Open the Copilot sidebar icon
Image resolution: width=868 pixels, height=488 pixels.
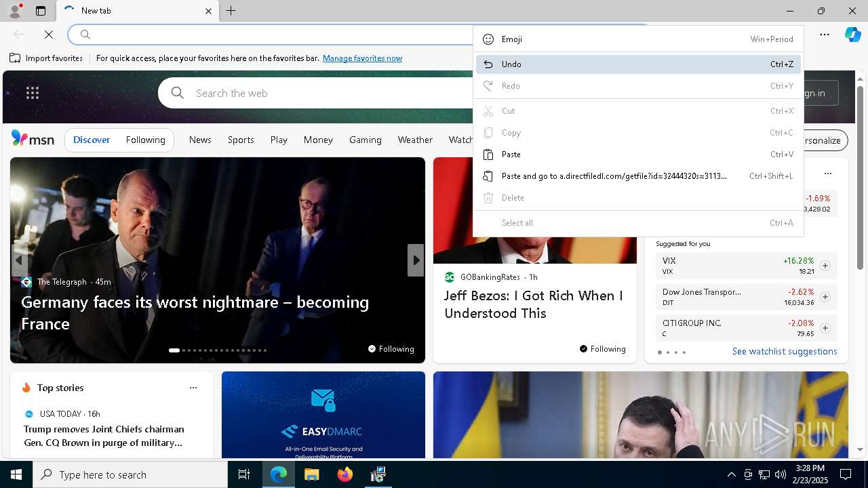(x=852, y=34)
